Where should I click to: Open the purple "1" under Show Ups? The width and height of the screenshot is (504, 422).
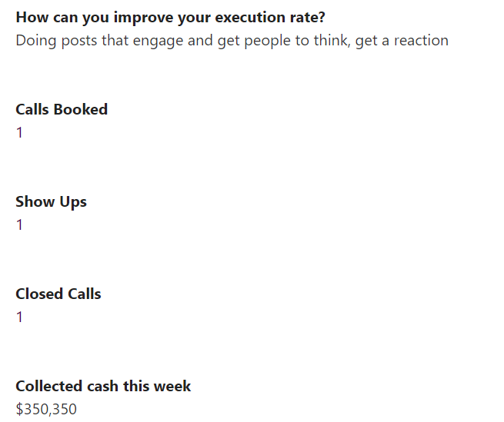pos(20,225)
